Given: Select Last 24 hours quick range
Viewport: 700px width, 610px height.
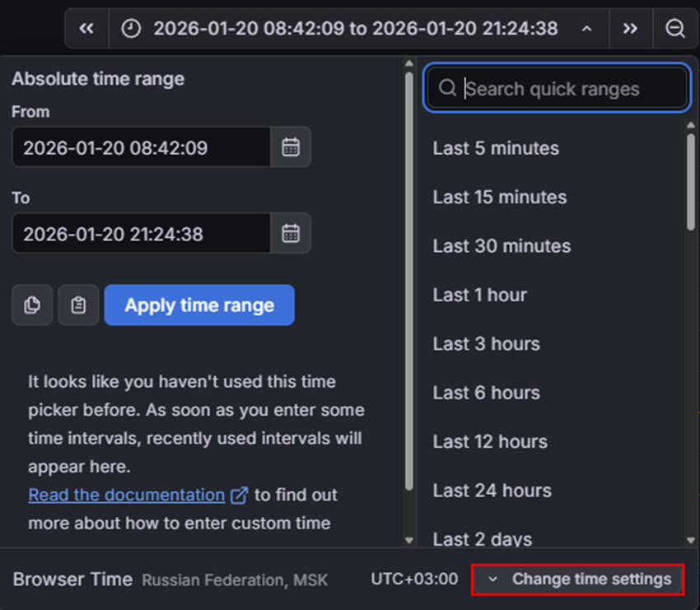Looking at the screenshot, I should pyautogui.click(x=492, y=491).
